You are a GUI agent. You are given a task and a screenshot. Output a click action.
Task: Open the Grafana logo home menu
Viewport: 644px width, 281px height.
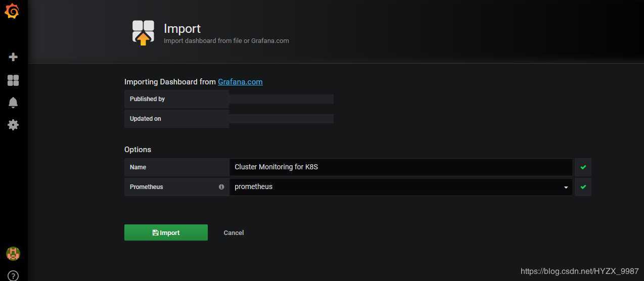point(12,11)
